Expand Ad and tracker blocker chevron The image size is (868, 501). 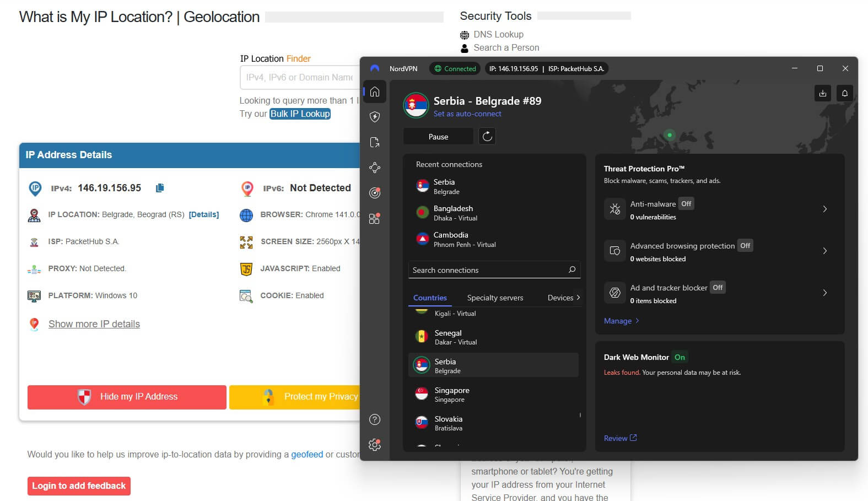(825, 293)
